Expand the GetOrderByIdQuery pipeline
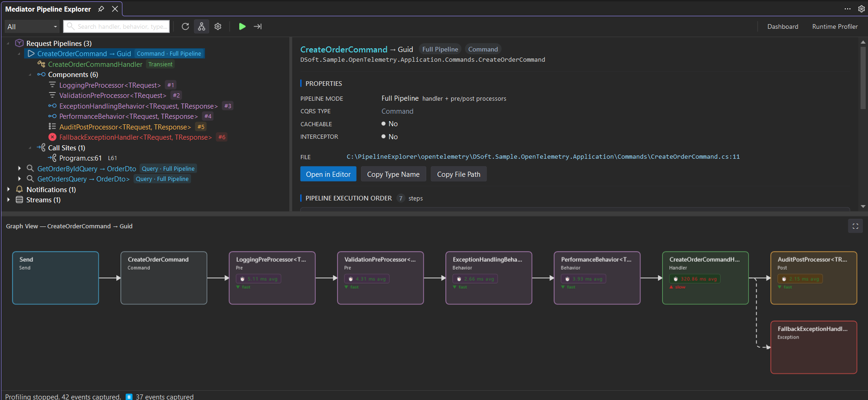The width and height of the screenshot is (868, 400). (19, 168)
